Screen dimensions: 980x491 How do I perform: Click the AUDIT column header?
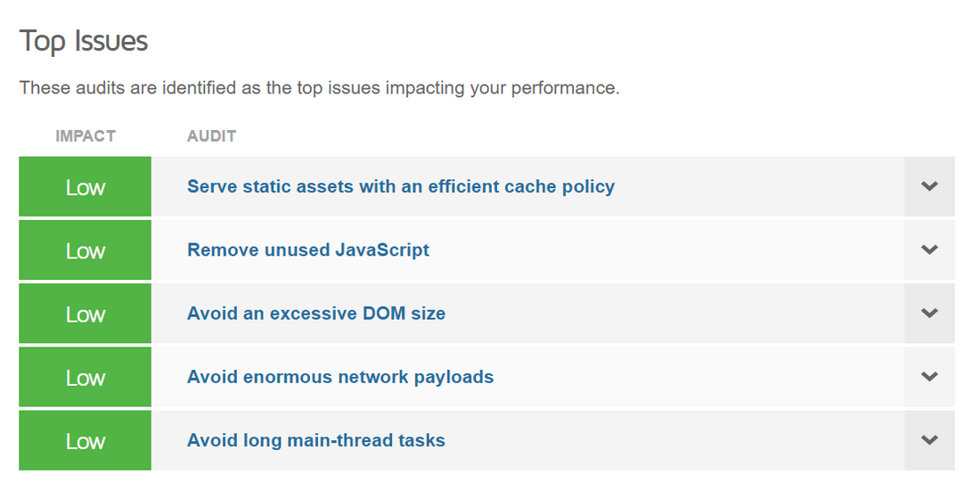coord(211,136)
